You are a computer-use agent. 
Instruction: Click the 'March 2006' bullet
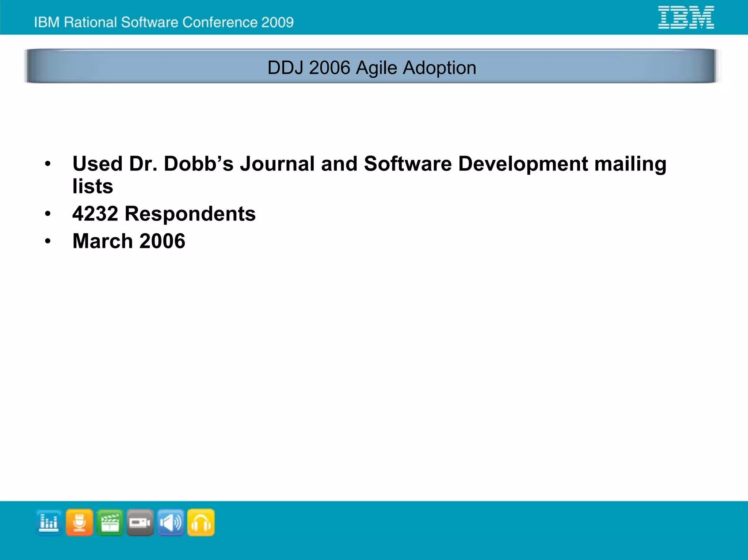129,241
